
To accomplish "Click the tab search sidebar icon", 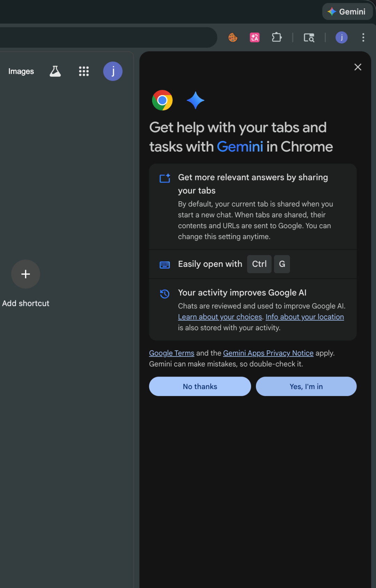I will (x=309, y=37).
